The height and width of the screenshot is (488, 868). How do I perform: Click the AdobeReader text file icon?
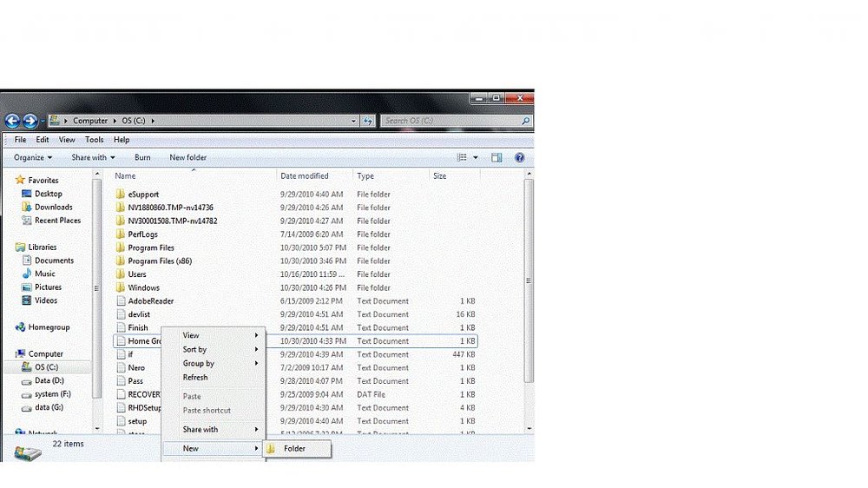click(122, 300)
